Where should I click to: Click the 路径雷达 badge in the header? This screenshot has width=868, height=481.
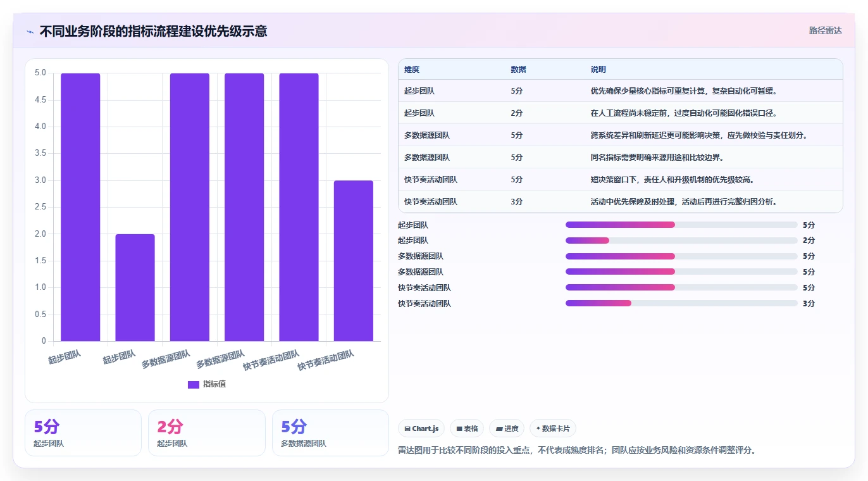pyautogui.click(x=825, y=30)
